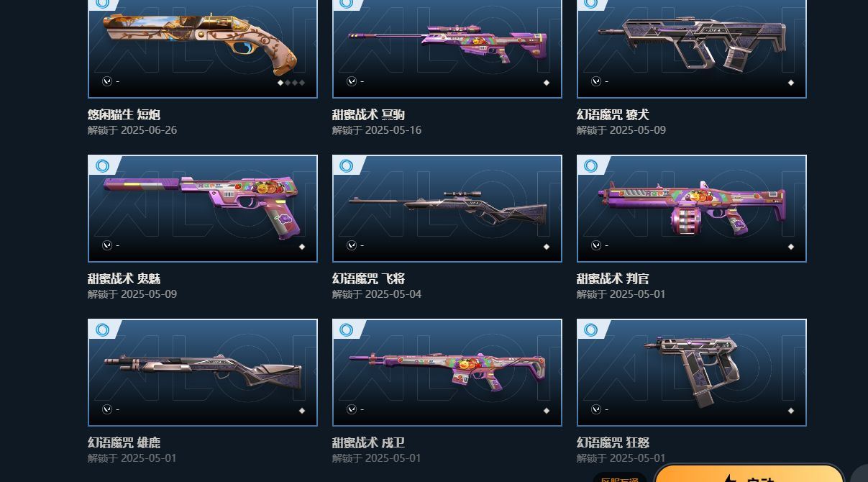Screen dimensions: 868x482
Task: Select the 幻语魔咒 雄鹿 shotgun skin thumbnail
Action: pyautogui.click(x=203, y=373)
